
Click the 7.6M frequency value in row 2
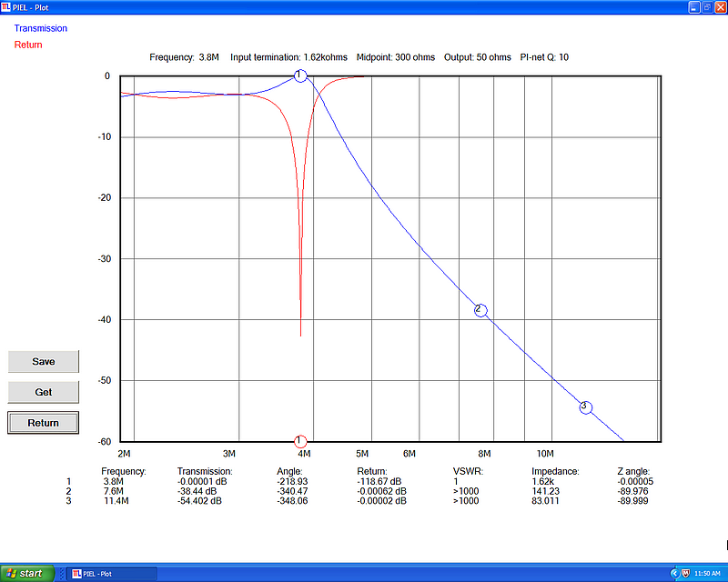click(113, 491)
